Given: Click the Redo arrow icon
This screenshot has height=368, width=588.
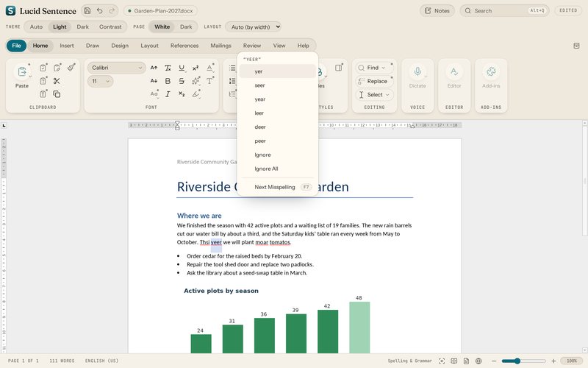Looking at the screenshot, I should (112, 10).
